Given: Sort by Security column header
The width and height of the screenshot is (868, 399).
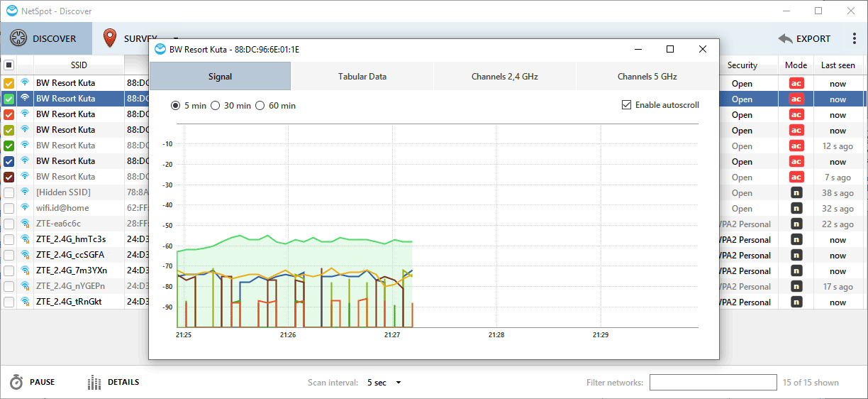Looking at the screenshot, I should (x=742, y=65).
